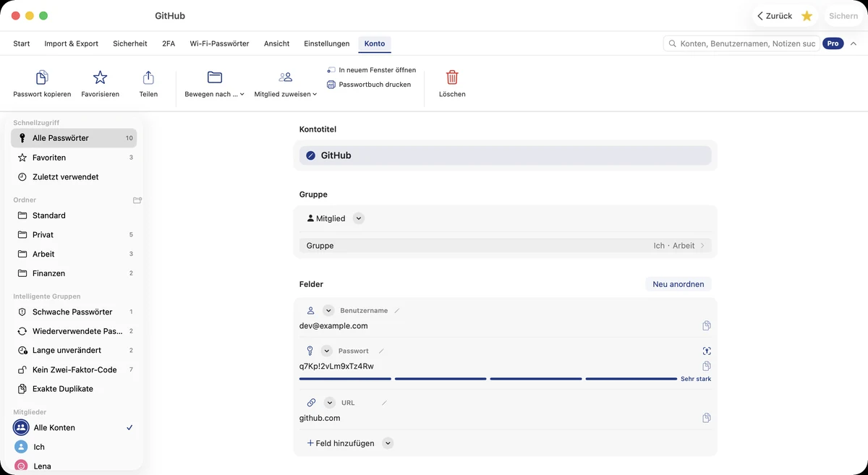
Task: Select Favoriten in the sidebar
Action: tap(74, 158)
